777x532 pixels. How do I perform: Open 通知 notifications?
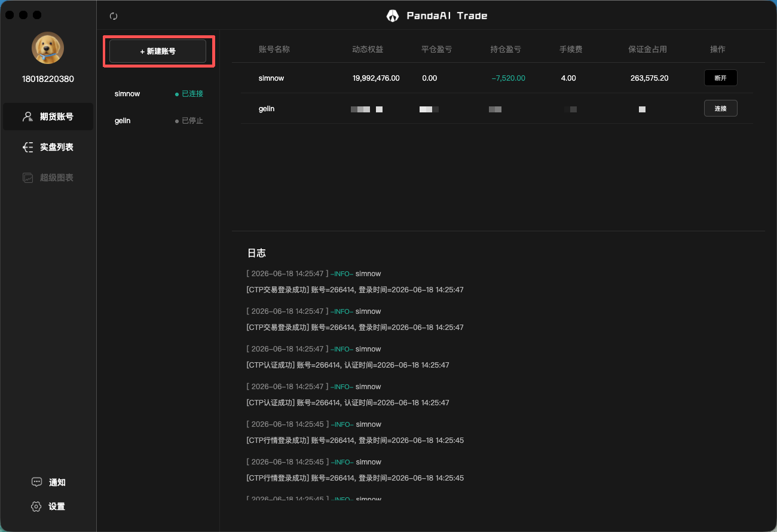click(x=48, y=482)
